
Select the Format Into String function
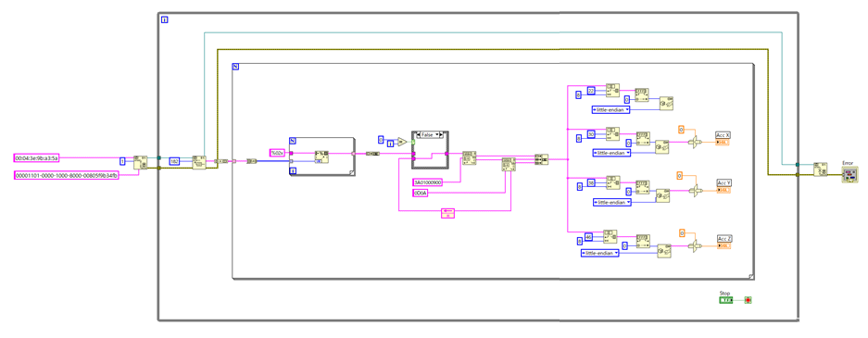[x=321, y=156]
